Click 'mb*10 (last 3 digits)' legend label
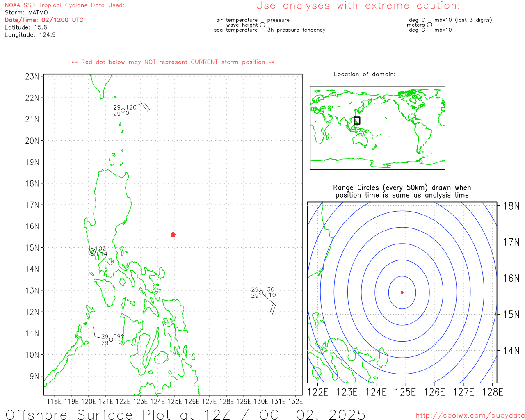The height and width of the screenshot is (420, 525). 463,20
